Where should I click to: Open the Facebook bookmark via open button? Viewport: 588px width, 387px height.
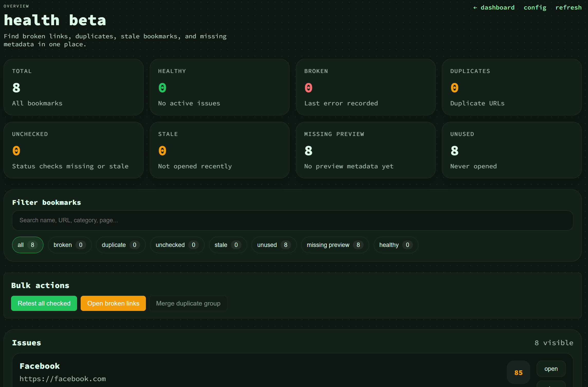point(551,368)
